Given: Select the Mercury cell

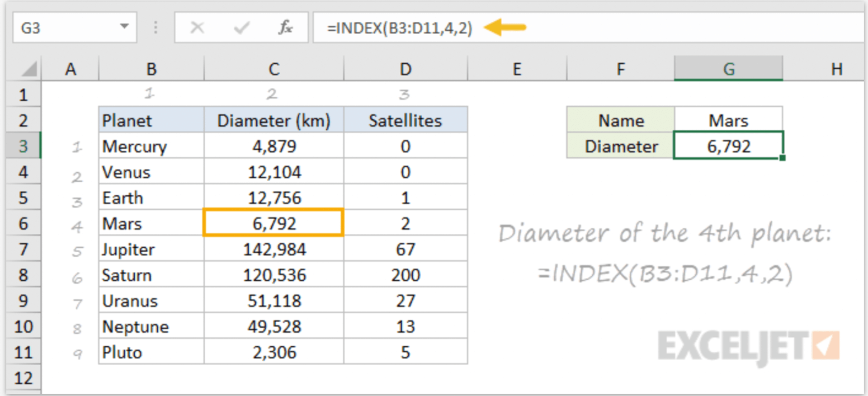Looking at the screenshot, I should (x=152, y=146).
